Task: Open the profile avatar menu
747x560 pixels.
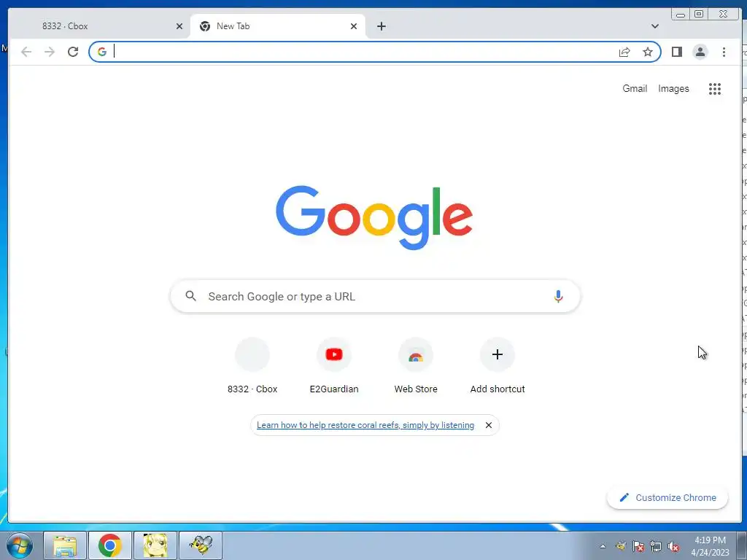Action: pos(700,52)
